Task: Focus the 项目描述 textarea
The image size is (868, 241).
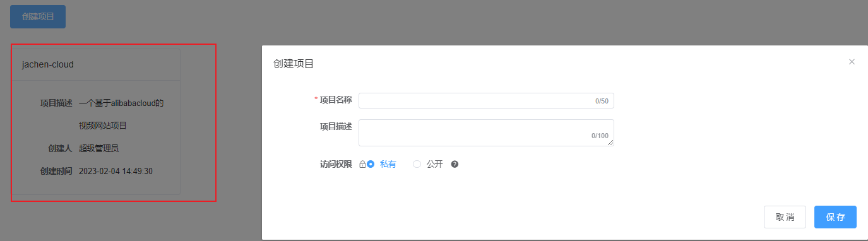Action: [x=486, y=132]
